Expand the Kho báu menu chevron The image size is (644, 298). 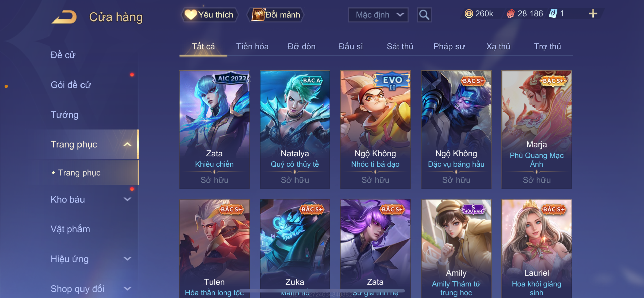pos(127,199)
